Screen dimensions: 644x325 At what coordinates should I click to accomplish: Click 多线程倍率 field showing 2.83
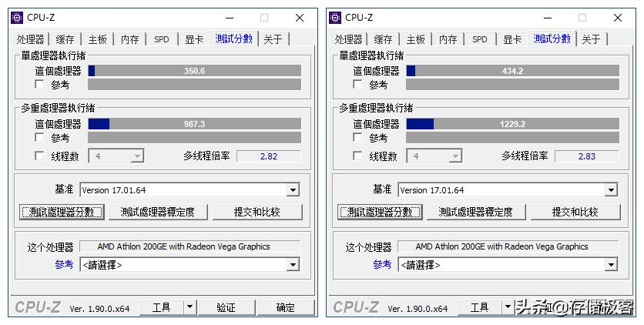point(586,156)
